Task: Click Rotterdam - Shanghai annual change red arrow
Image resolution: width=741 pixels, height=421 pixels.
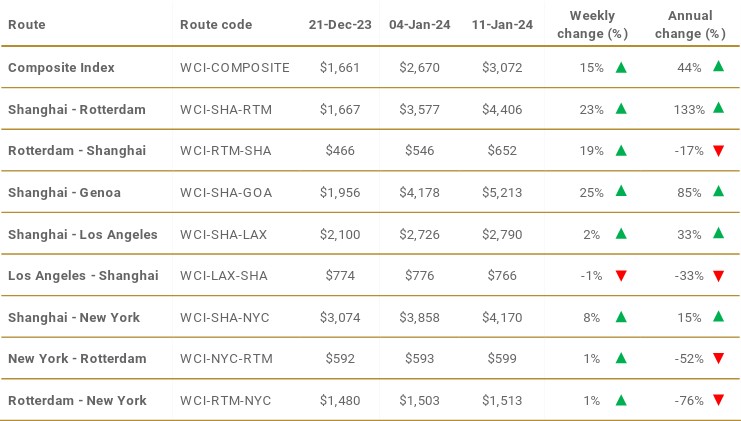Action: (x=718, y=151)
